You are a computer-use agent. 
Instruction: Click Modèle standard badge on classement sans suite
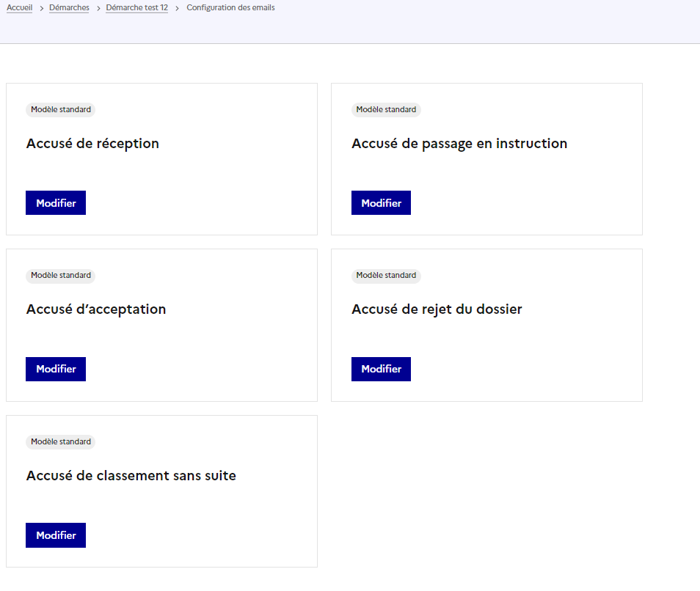click(61, 442)
